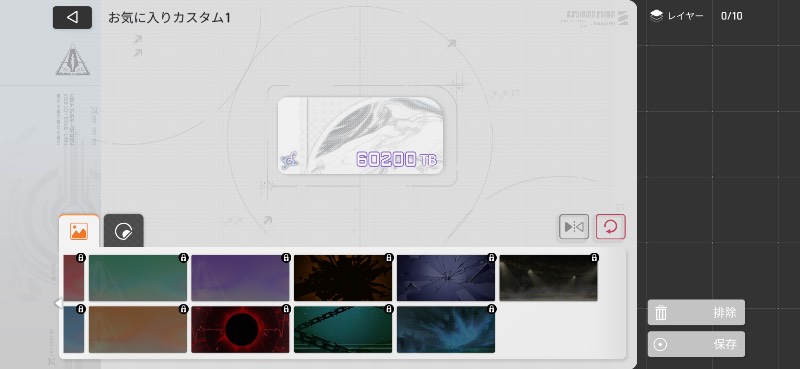800x369 pixels.
Task: Select the green gradient background thumbnail
Action: (x=138, y=278)
